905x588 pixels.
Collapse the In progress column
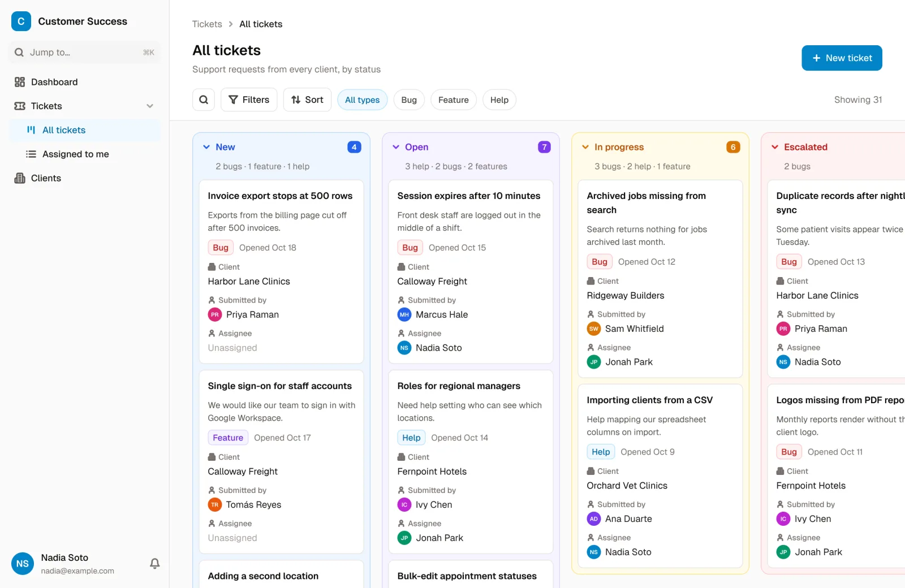coord(585,147)
